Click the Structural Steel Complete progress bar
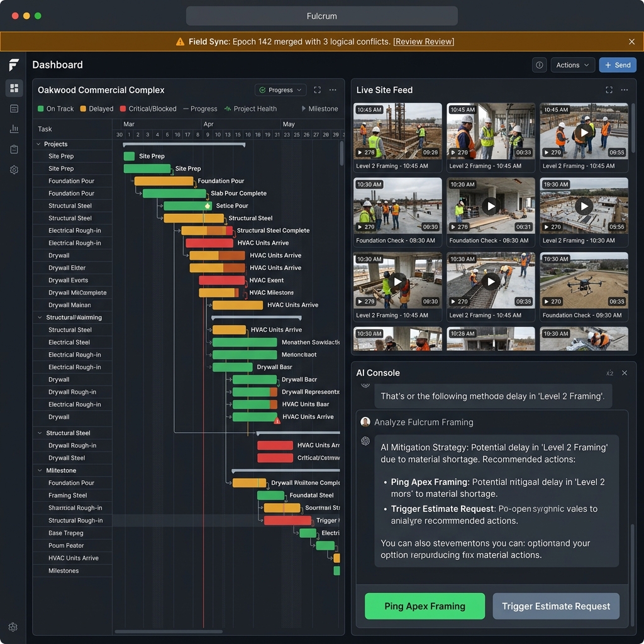Viewport: 644px width, 644px height. (x=207, y=231)
